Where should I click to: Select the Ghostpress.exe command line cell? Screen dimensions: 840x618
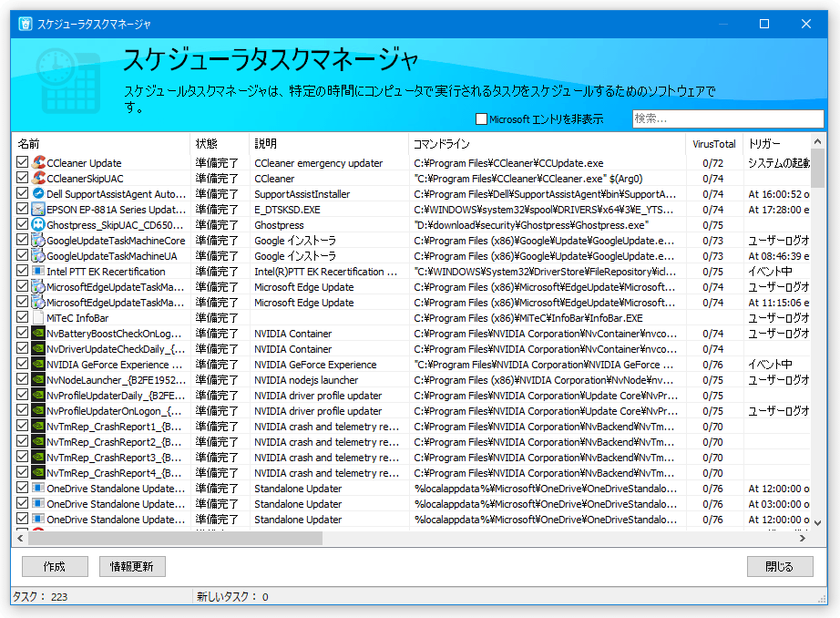531,225
